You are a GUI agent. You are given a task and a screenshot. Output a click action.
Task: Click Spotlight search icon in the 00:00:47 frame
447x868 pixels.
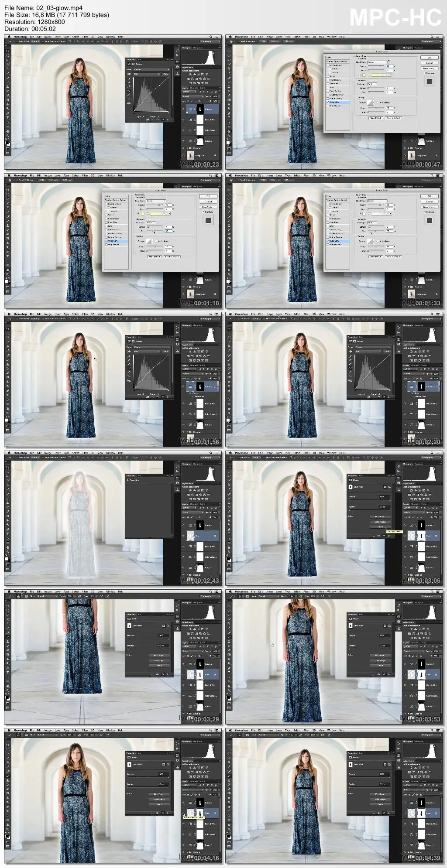432,37
